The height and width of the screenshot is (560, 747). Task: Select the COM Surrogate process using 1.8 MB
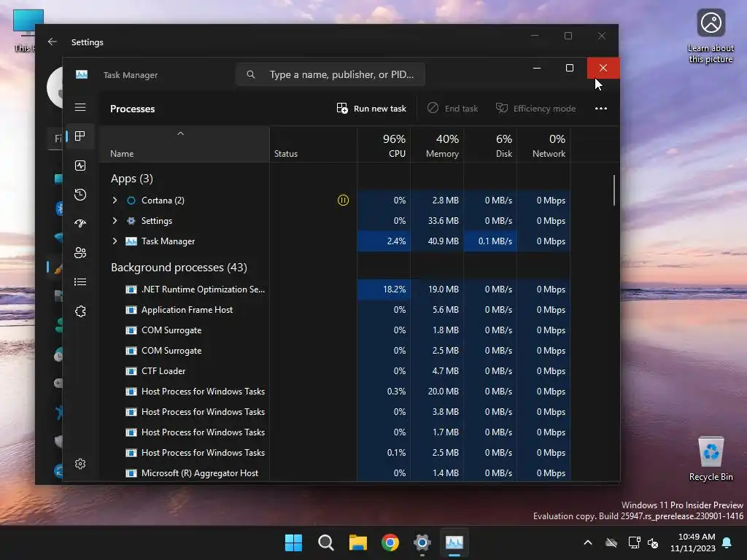pyautogui.click(x=335, y=330)
